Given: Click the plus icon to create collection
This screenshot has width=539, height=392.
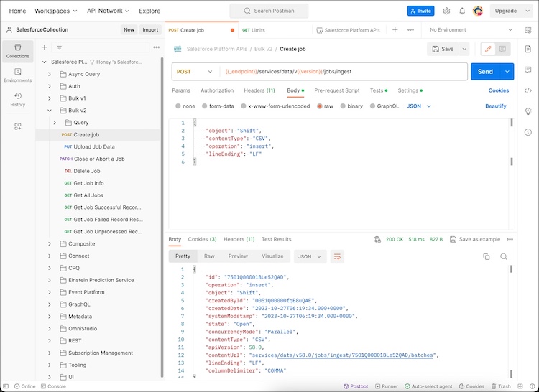Looking at the screenshot, I should click(x=44, y=47).
